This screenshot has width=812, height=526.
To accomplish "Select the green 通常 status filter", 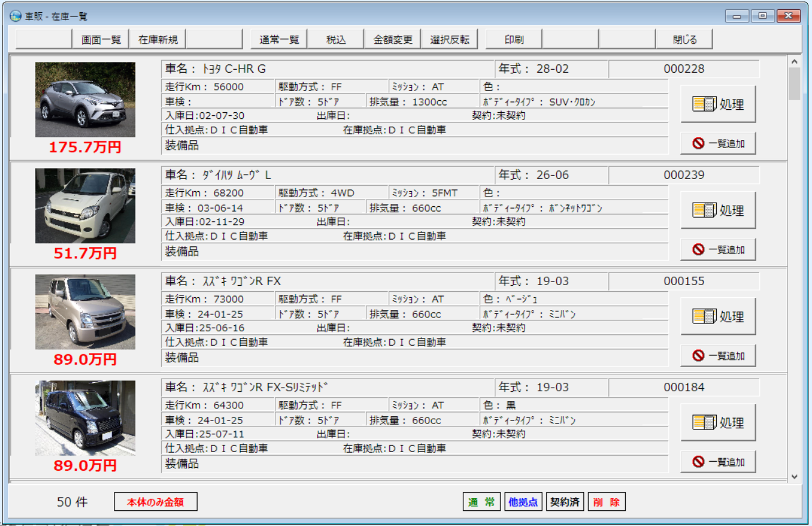I will coord(481,502).
